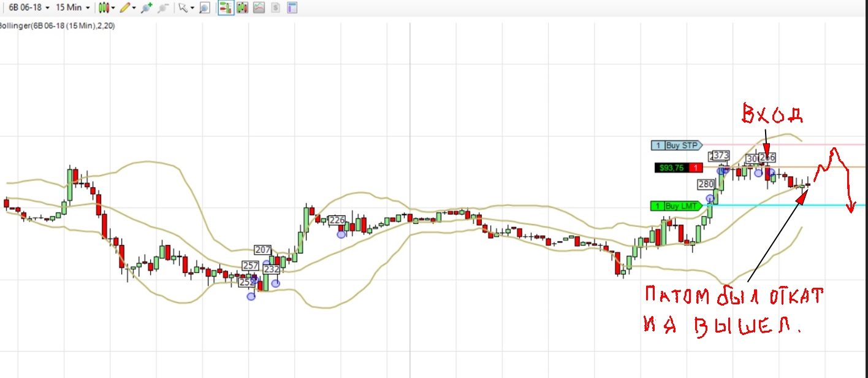Viewport: 868px width, 378px height.
Task: Click the $93,75 position profit marker
Action: pos(672,168)
